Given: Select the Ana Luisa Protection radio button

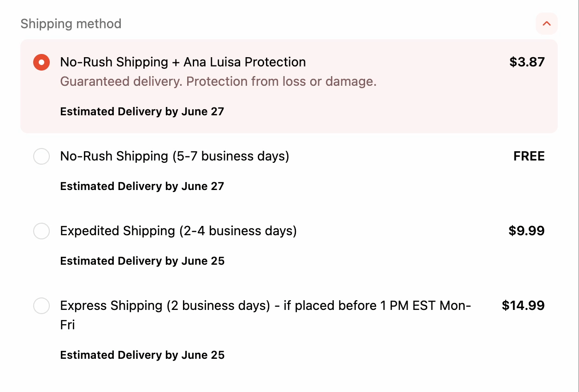Looking at the screenshot, I should [x=41, y=62].
